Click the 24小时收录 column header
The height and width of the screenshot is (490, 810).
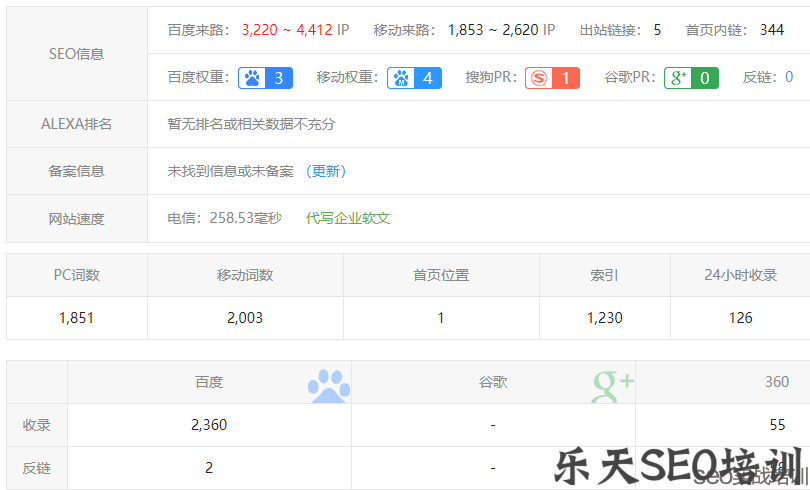point(740,275)
